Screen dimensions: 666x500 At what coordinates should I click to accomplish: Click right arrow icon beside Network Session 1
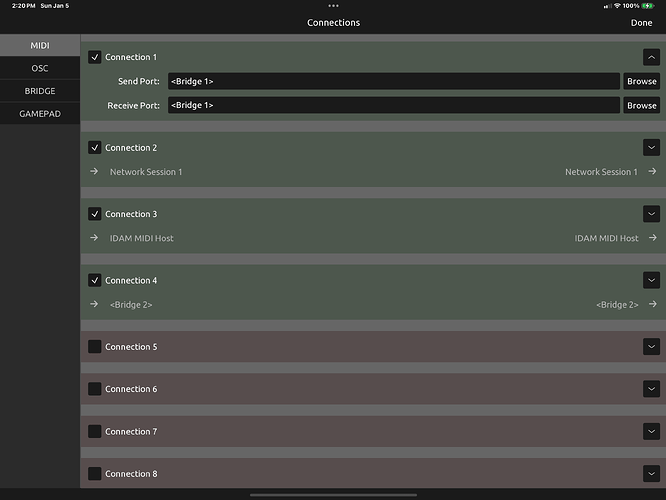click(x=652, y=172)
